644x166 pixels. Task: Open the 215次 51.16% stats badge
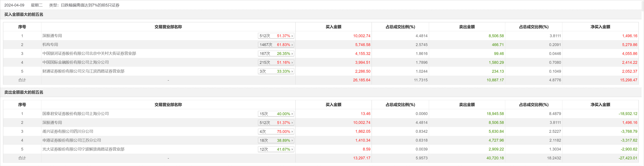(276, 62)
